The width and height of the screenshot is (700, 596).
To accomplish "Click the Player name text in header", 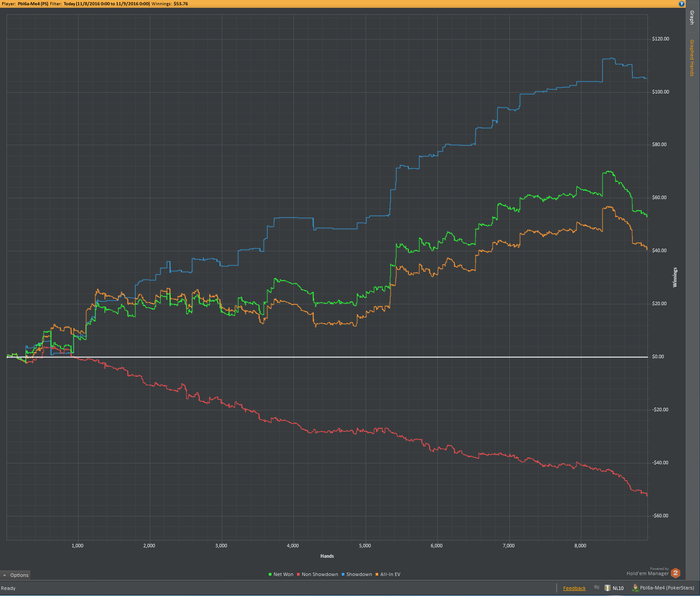I will click(x=25, y=4).
